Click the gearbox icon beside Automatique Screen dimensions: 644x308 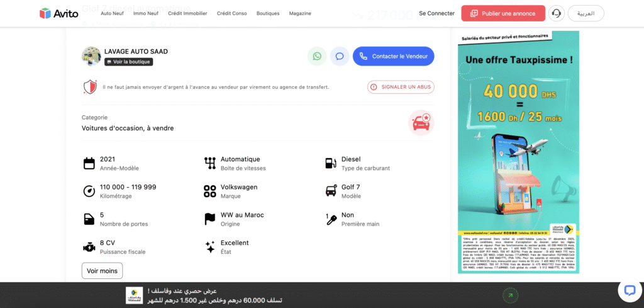[210, 163]
